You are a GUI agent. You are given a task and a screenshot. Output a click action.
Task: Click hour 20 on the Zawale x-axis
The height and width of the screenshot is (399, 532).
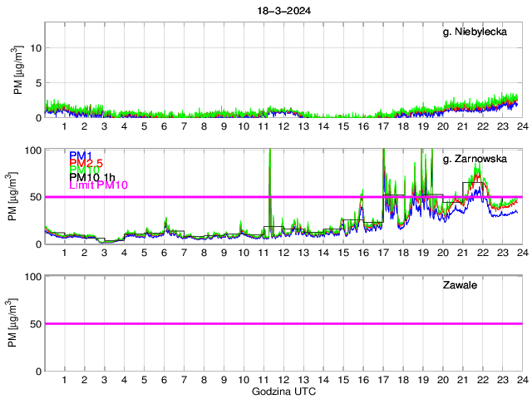coord(443,380)
